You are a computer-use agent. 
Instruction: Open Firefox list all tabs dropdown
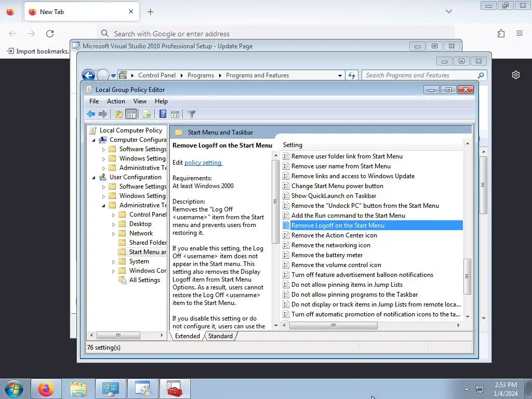(x=448, y=11)
